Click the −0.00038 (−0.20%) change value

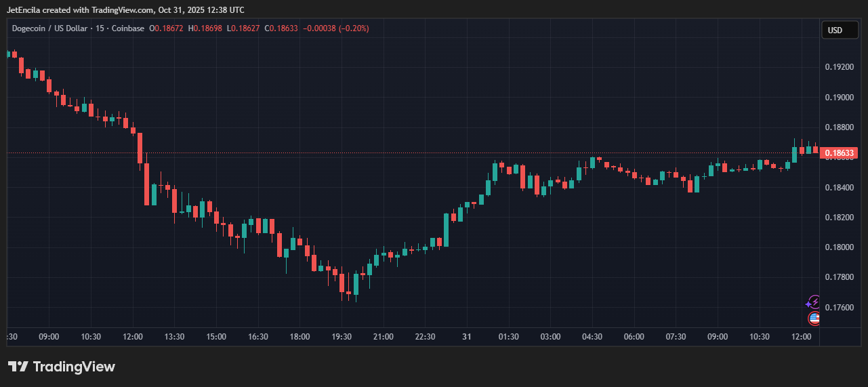pos(336,28)
